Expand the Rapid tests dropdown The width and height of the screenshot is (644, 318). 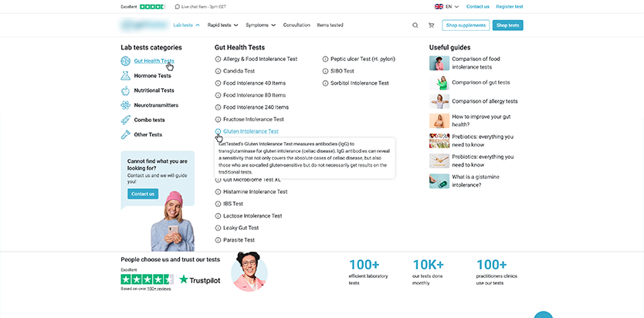223,25
